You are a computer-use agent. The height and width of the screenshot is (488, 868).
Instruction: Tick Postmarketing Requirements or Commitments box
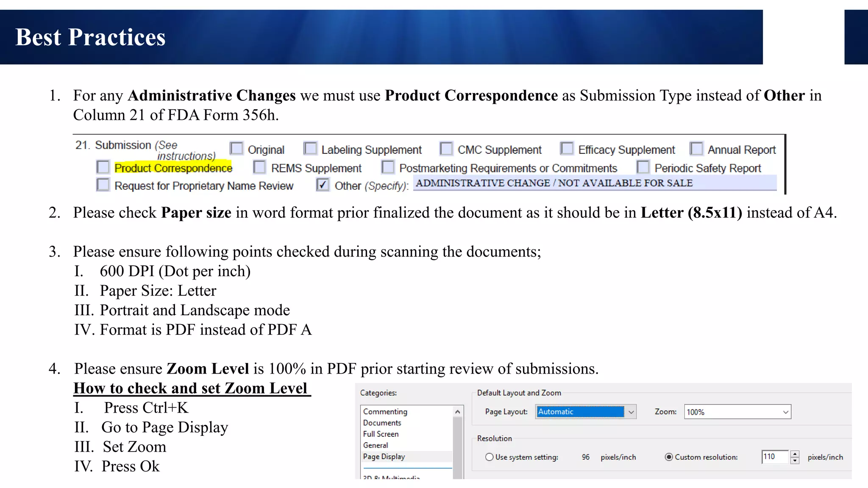(x=388, y=167)
